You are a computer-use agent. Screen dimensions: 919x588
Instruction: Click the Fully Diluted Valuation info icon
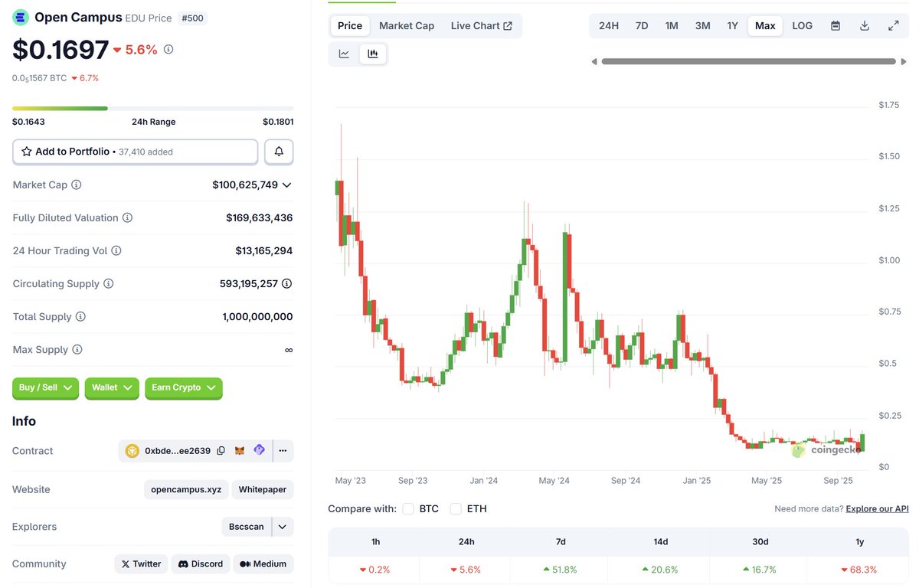[x=127, y=218]
